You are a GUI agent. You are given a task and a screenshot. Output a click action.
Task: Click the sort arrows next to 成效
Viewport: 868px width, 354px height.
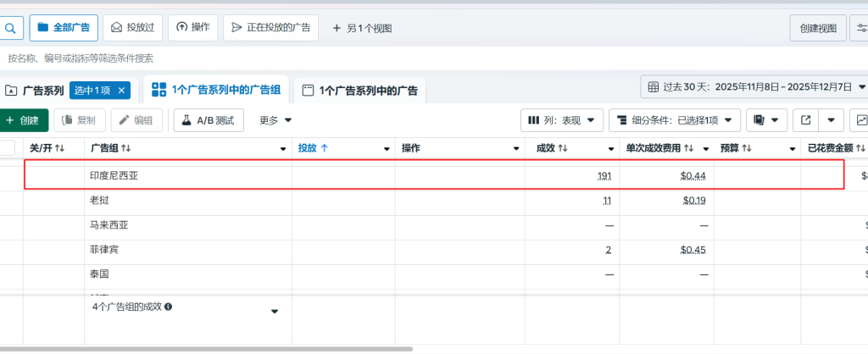pos(562,148)
